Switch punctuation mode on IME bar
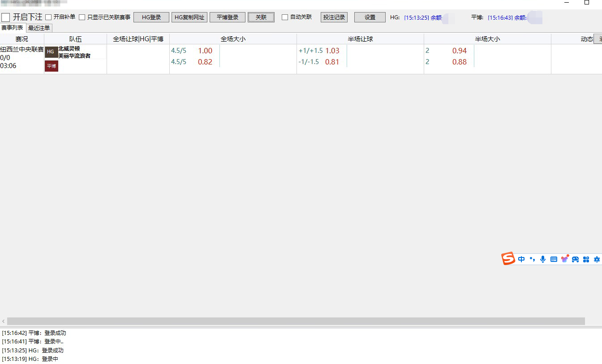602x364 pixels. point(532,259)
